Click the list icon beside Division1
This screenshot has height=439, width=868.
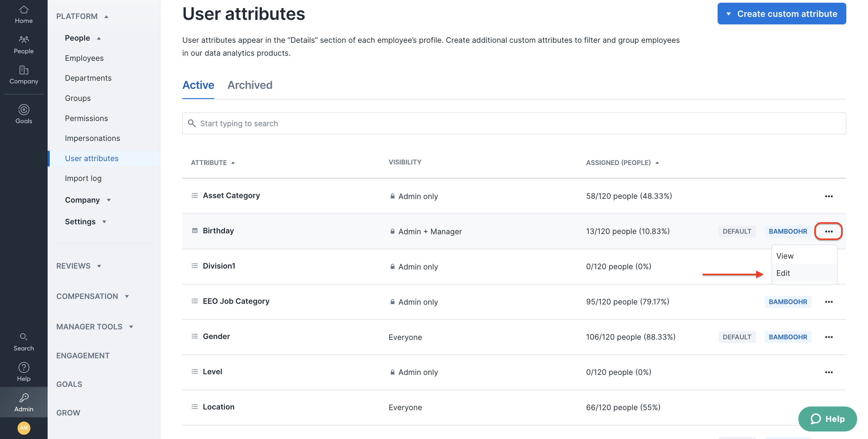point(194,266)
